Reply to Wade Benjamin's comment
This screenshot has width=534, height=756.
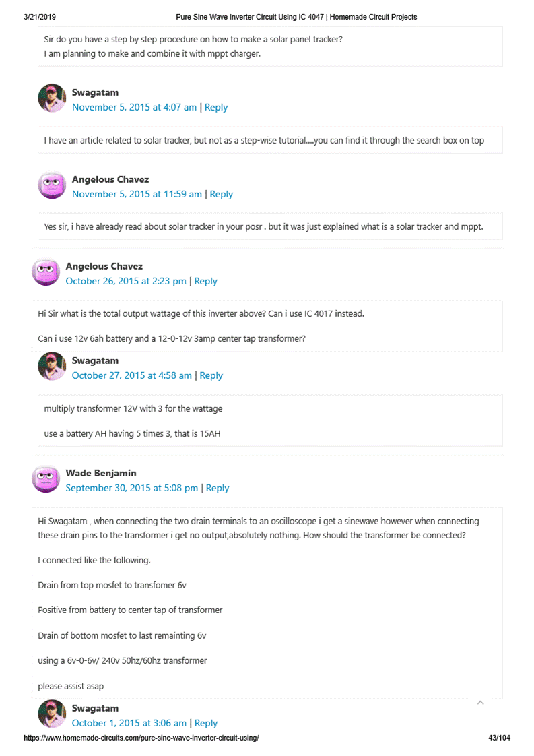pos(218,488)
